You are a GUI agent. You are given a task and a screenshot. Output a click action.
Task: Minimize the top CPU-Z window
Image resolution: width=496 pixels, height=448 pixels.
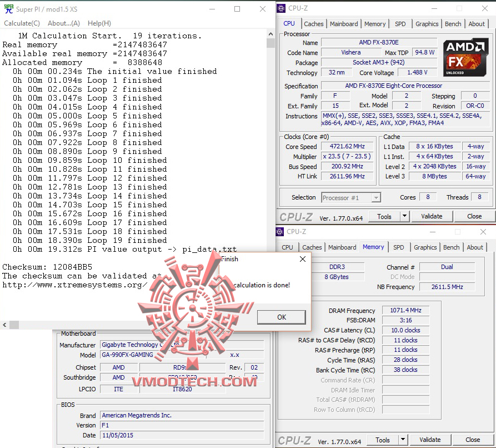[434, 8]
